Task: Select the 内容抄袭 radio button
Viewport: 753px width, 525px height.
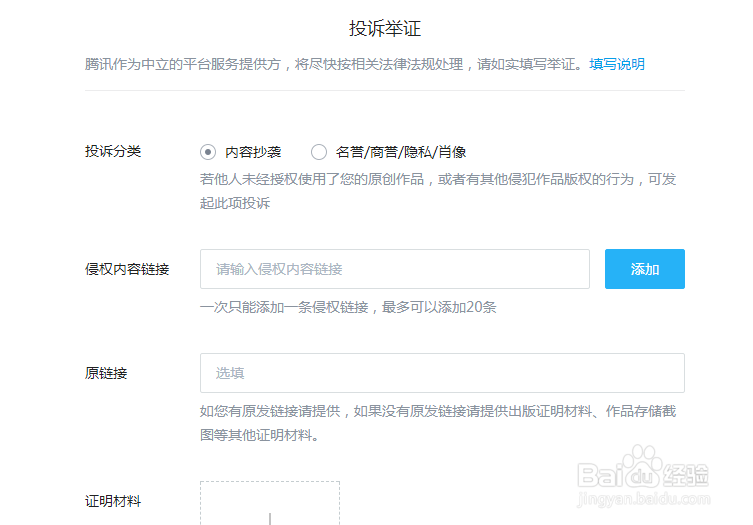Action: coord(207,152)
